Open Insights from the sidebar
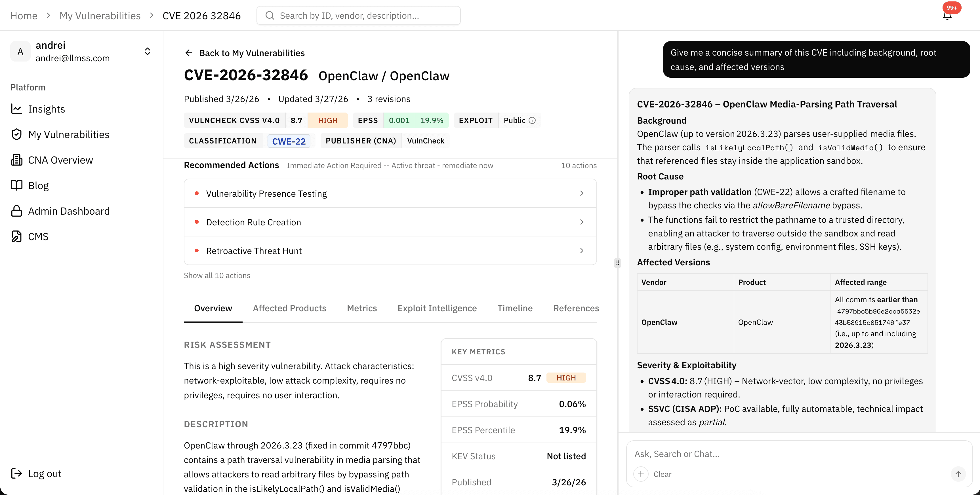This screenshot has height=495, width=980. click(47, 109)
